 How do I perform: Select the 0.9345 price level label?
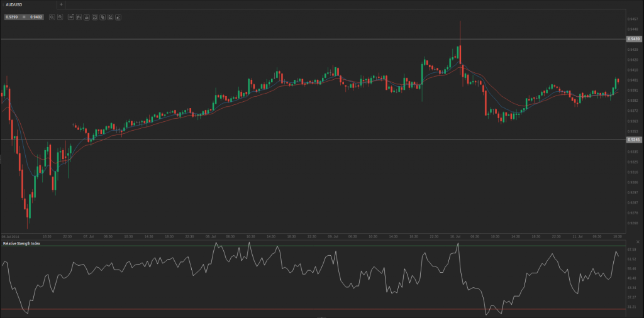point(633,140)
